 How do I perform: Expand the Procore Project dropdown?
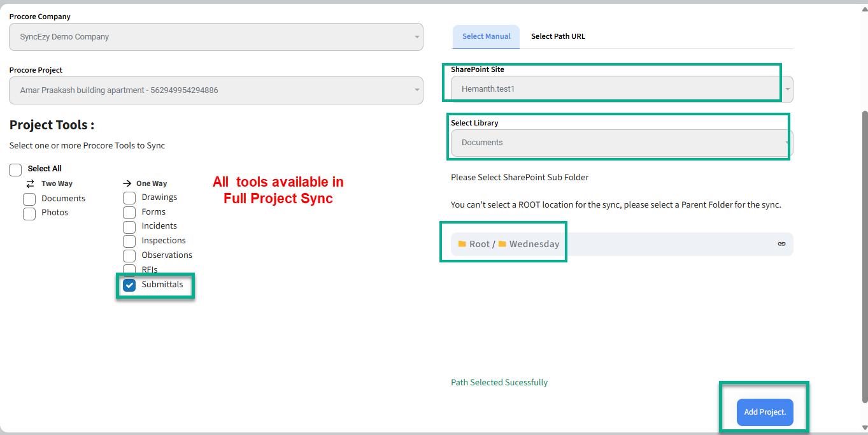pos(216,90)
